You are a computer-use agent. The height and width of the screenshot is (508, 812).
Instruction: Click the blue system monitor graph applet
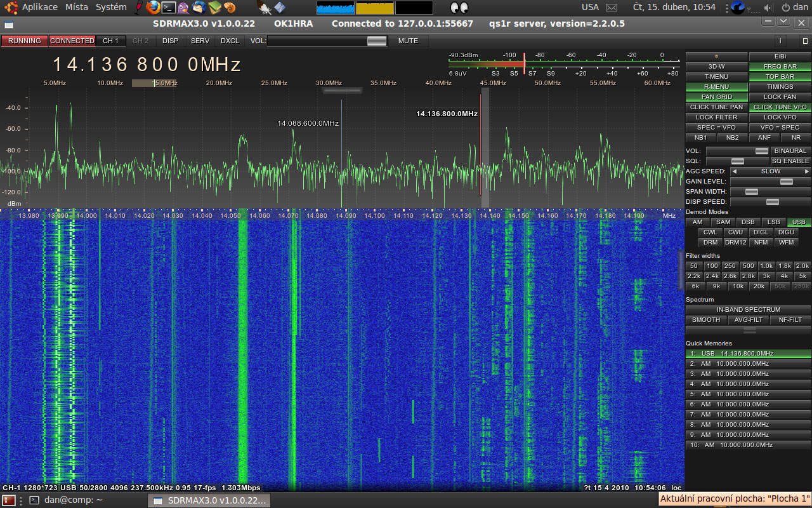coord(335,8)
